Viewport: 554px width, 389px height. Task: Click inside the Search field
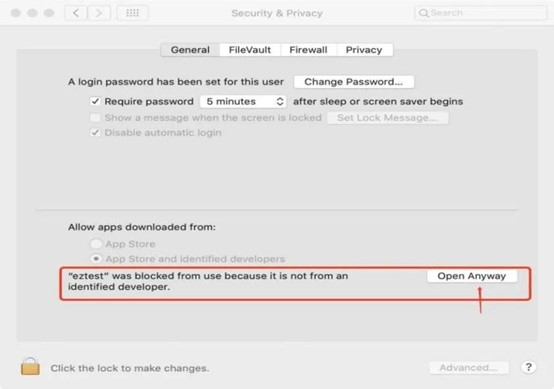pyautogui.click(x=481, y=13)
